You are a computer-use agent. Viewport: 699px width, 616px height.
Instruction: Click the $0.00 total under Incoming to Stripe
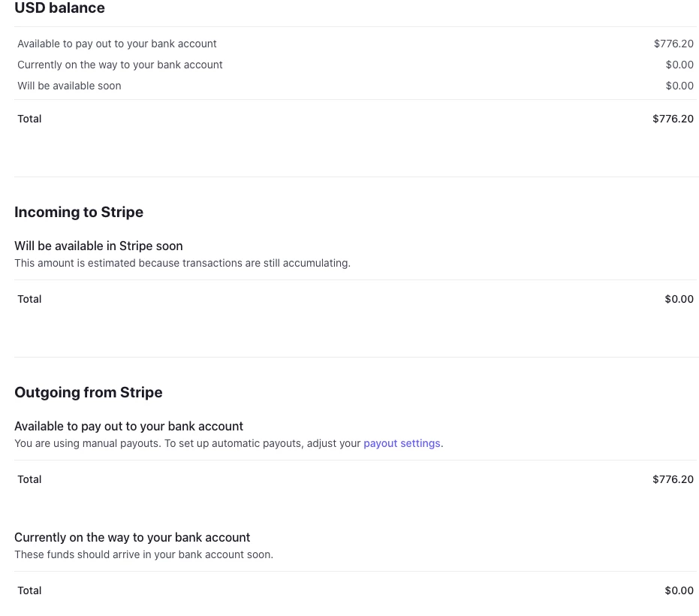679,299
